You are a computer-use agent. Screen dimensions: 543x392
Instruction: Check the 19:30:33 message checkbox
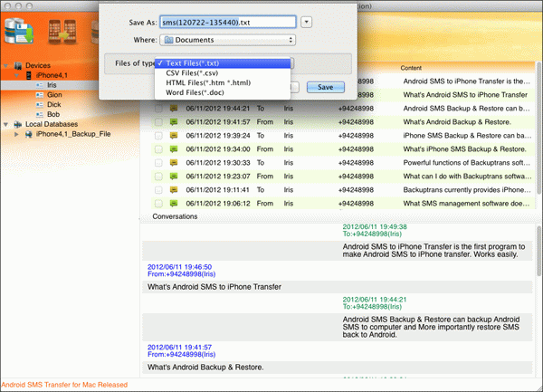(158, 163)
